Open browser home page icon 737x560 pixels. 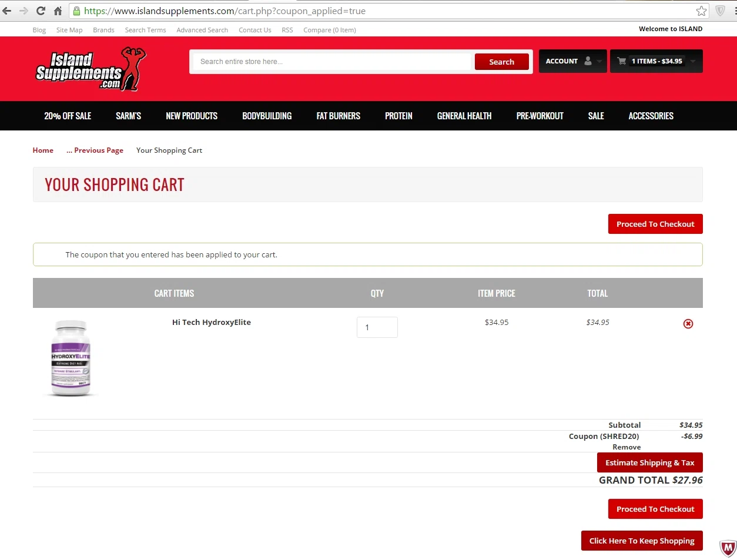click(x=58, y=11)
